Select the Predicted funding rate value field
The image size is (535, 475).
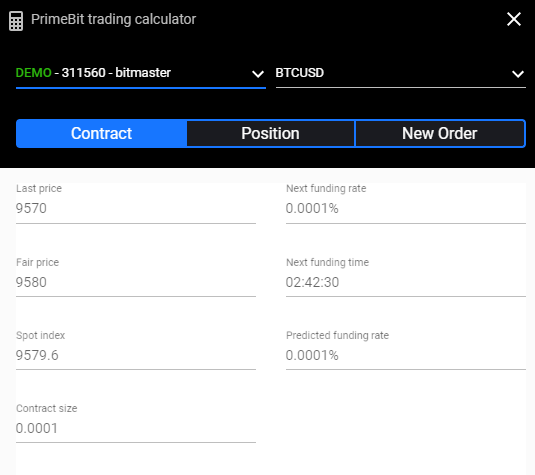click(406, 355)
